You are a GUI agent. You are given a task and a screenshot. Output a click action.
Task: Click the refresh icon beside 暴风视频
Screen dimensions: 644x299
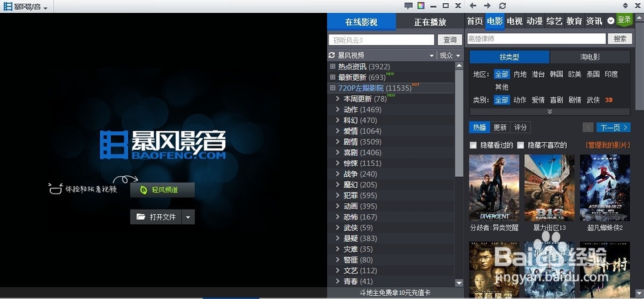point(332,55)
